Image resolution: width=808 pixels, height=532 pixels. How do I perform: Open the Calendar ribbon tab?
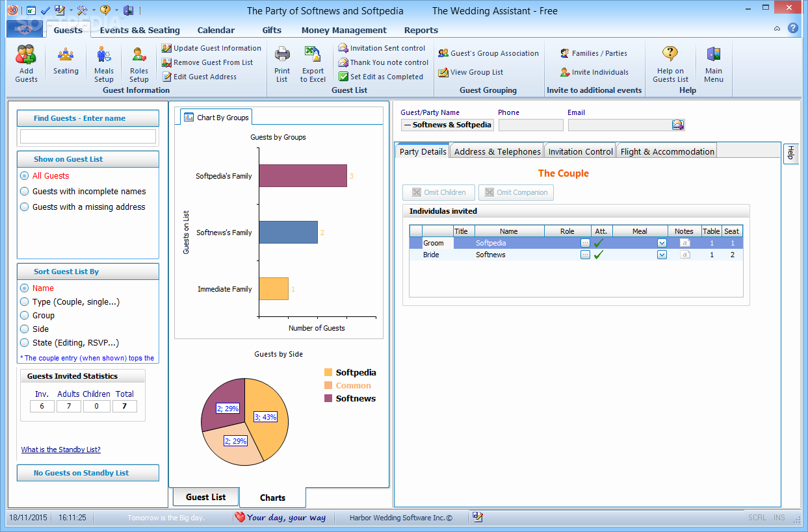click(x=216, y=30)
